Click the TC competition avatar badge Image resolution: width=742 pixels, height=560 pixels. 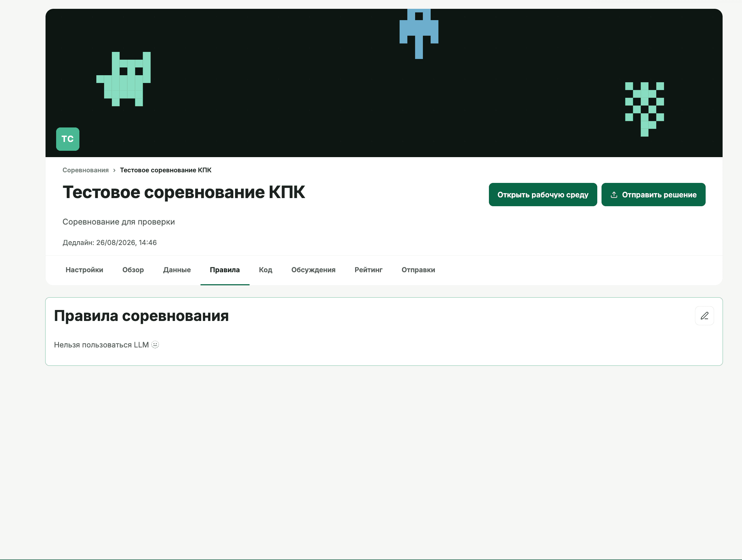click(x=68, y=139)
